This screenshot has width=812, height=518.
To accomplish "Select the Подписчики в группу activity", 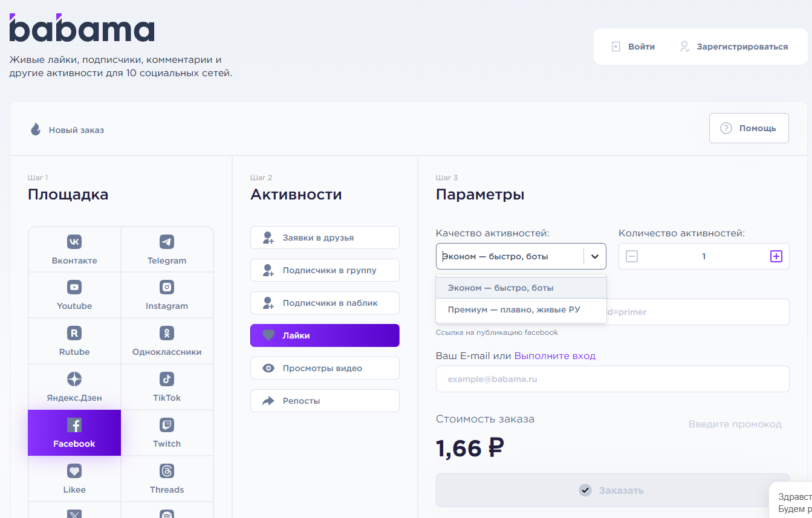I will click(325, 270).
